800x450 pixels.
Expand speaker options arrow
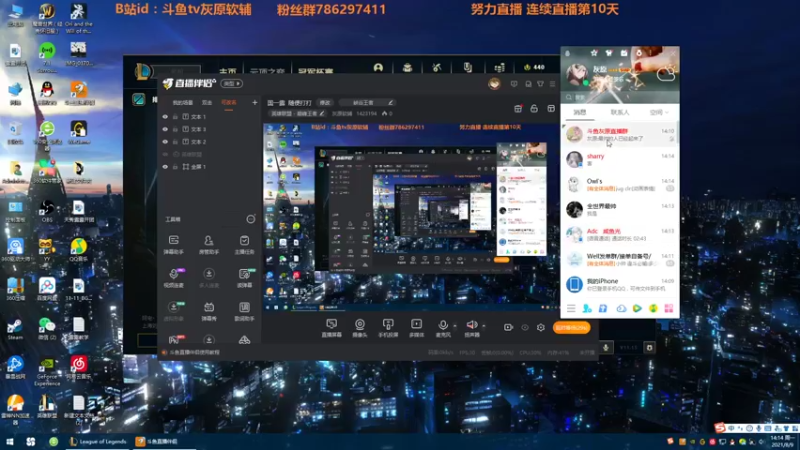484,326
